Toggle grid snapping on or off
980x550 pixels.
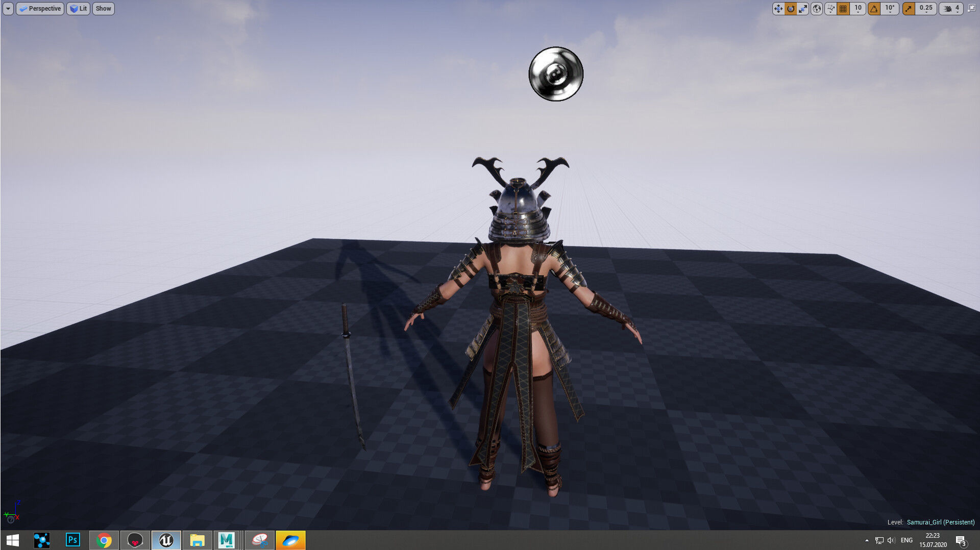tap(843, 9)
